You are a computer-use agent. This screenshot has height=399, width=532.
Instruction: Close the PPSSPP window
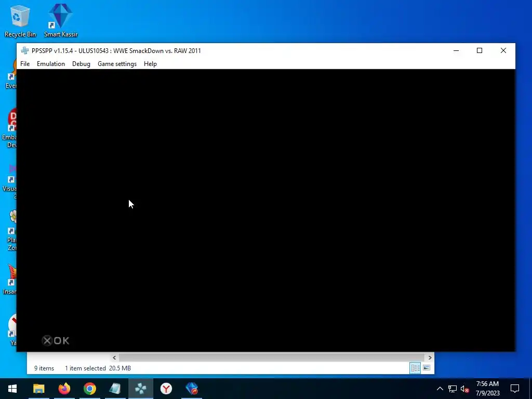coord(503,50)
